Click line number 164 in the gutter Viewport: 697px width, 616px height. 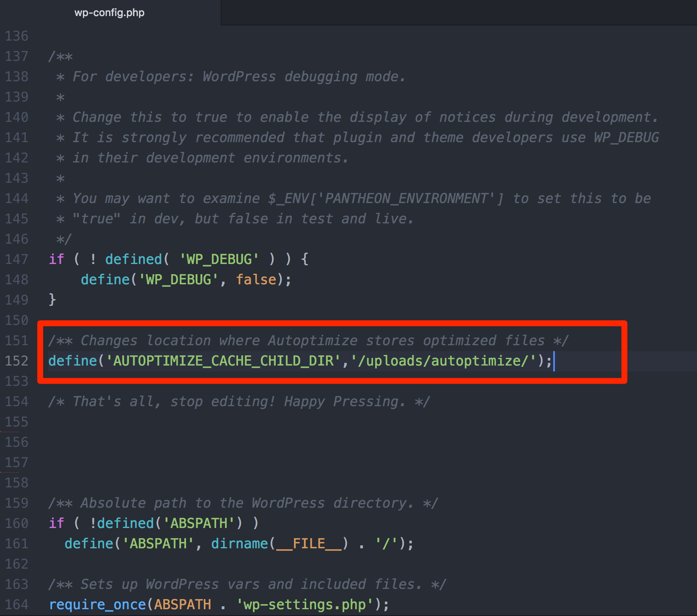pos(16,604)
